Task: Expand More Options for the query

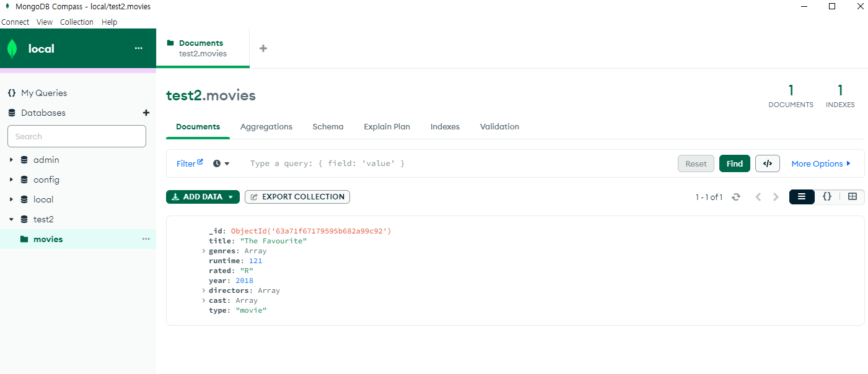Action: point(821,163)
